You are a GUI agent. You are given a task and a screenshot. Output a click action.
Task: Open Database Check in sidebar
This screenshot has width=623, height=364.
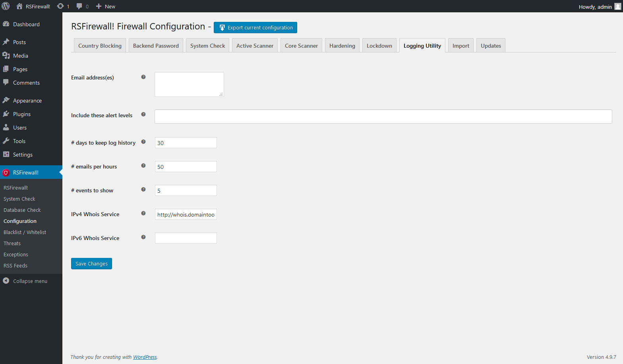22,210
